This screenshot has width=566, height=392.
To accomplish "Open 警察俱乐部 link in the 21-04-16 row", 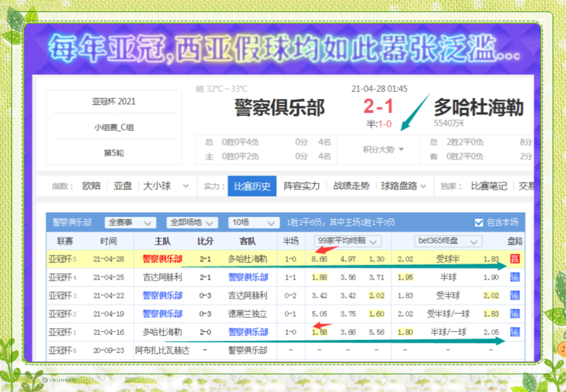I will point(248,332).
